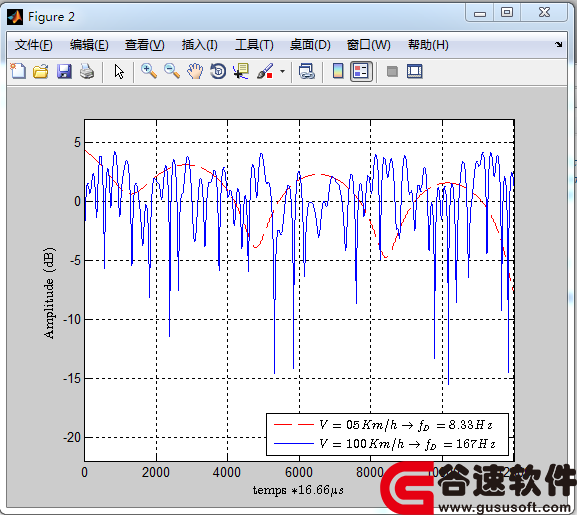Open the 文件(F) menu
Screen dimensions: 577x515
(x=33, y=45)
